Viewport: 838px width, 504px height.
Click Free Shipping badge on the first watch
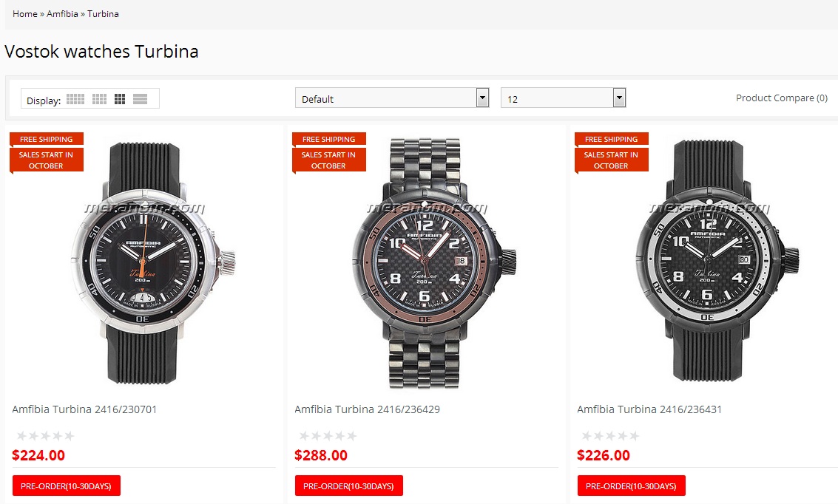click(46, 139)
